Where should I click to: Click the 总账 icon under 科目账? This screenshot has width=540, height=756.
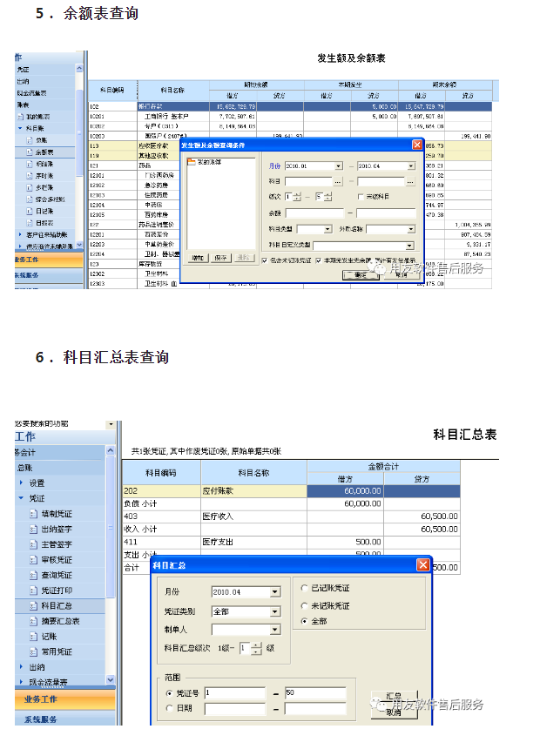tap(30, 140)
